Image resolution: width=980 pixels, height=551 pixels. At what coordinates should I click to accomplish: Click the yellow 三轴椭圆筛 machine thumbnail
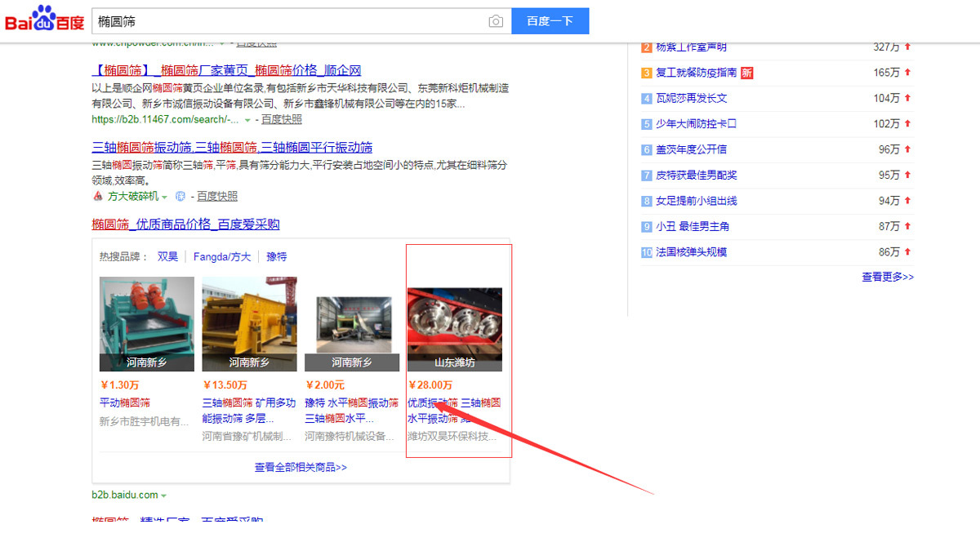(x=249, y=323)
